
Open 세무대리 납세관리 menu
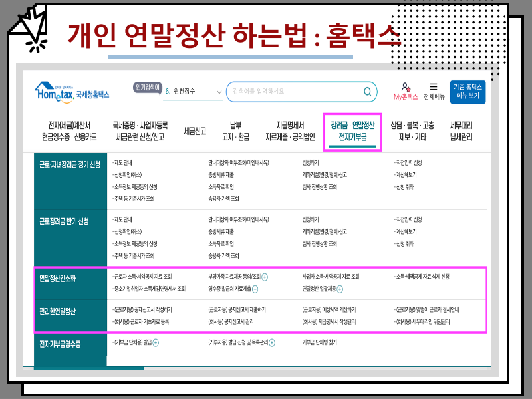[x=461, y=131]
